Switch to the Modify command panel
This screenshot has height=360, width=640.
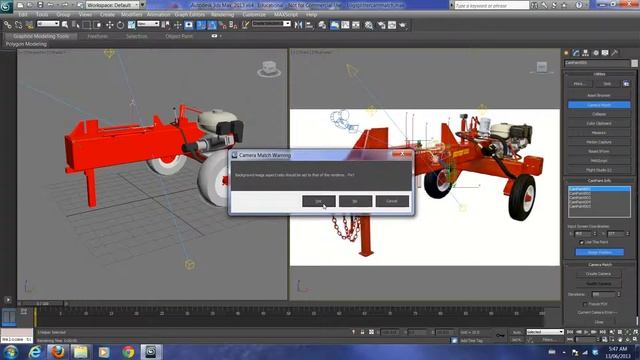[x=576, y=53]
